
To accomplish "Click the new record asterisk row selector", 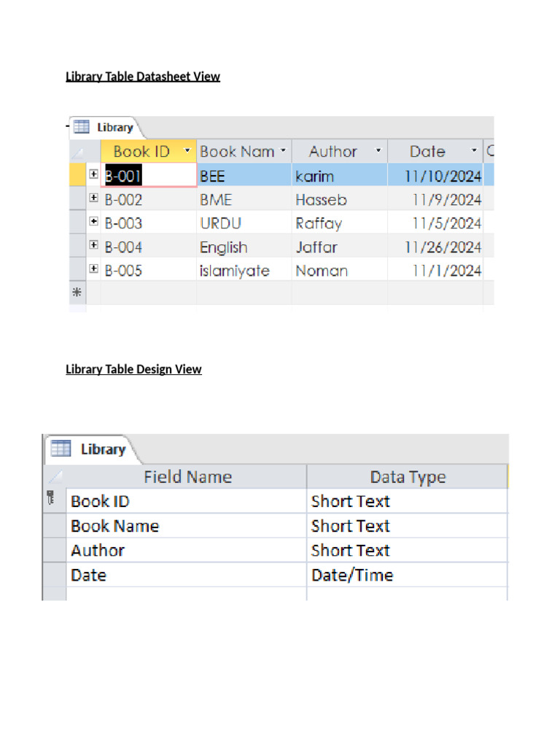I will 77,294.
